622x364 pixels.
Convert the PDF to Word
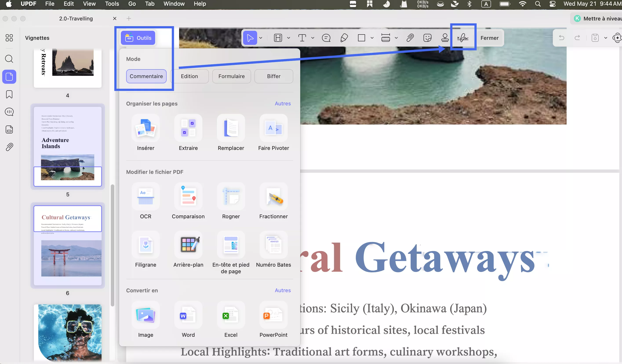pyautogui.click(x=188, y=315)
